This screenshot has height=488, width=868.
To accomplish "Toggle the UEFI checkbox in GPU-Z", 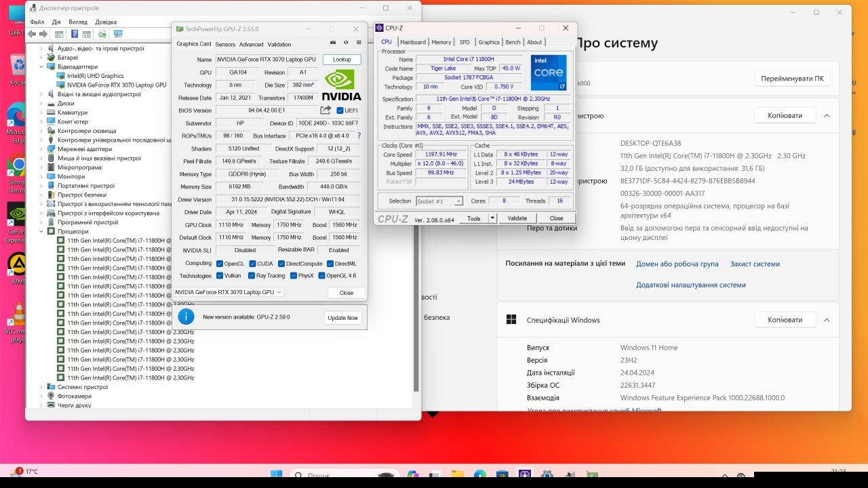I will tap(340, 110).
